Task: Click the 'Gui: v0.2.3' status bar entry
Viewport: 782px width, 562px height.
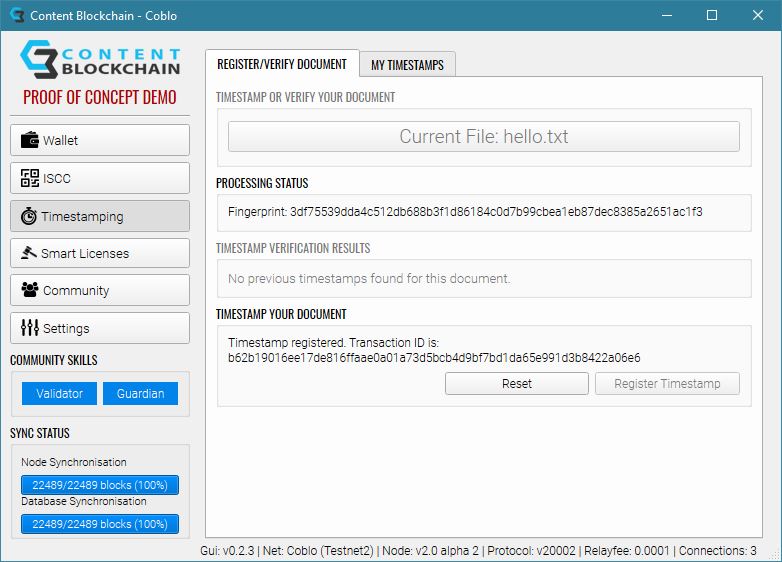Action: (227, 551)
